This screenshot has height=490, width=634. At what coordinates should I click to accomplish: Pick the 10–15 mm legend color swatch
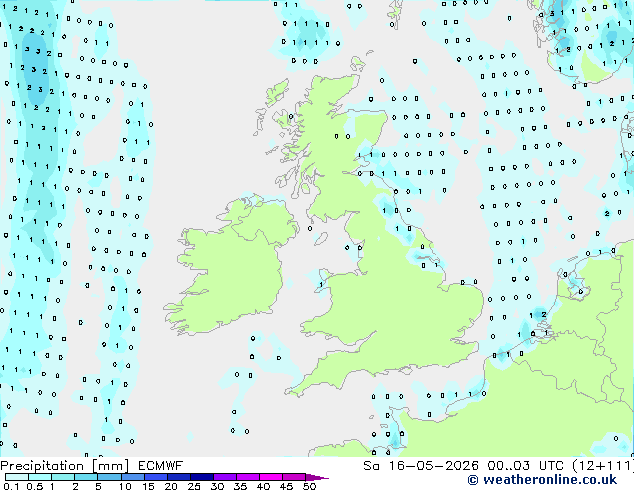(x=132, y=477)
